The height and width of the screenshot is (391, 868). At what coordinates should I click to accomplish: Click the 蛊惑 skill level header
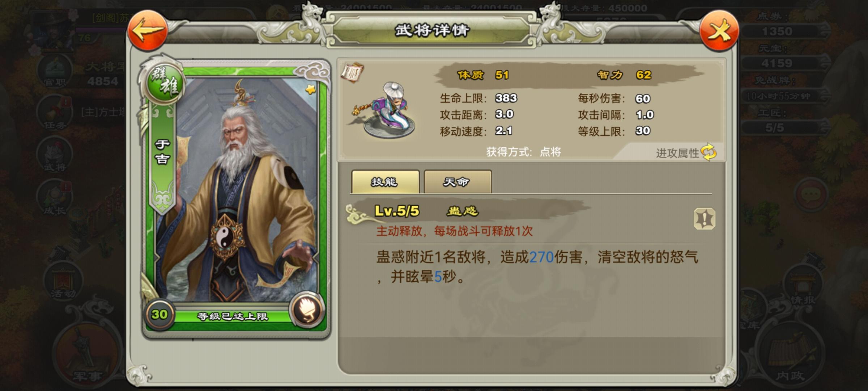pyautogui.click(x=427, y=211)
